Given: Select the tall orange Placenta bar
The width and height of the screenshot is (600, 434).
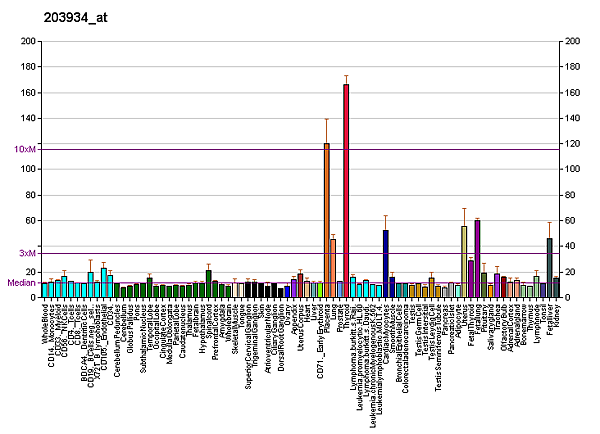Looking at the screenshot, I should [326, 220].
